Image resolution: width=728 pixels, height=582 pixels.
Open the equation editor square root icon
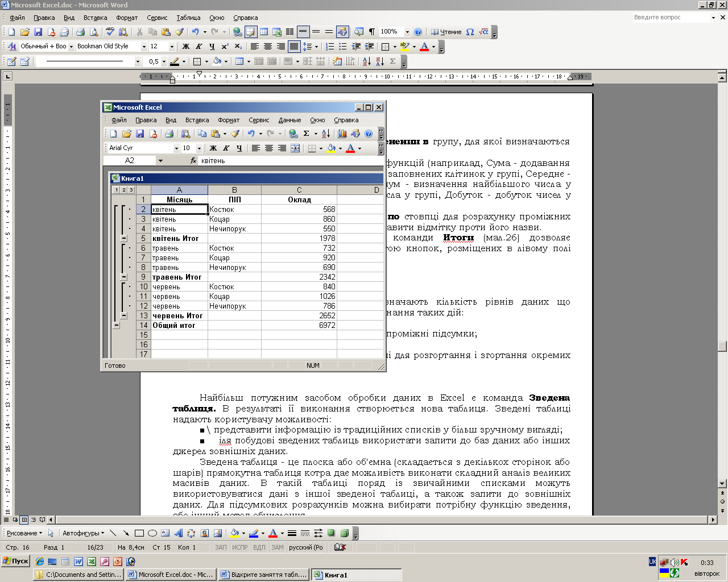click(x=483, y=32)
